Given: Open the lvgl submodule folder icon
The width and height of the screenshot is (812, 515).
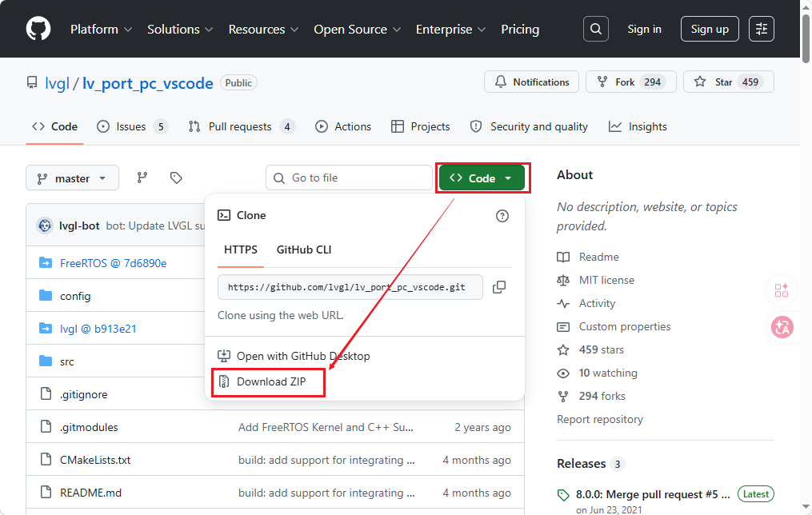Looking at the screenshot, I should point(46,328).
